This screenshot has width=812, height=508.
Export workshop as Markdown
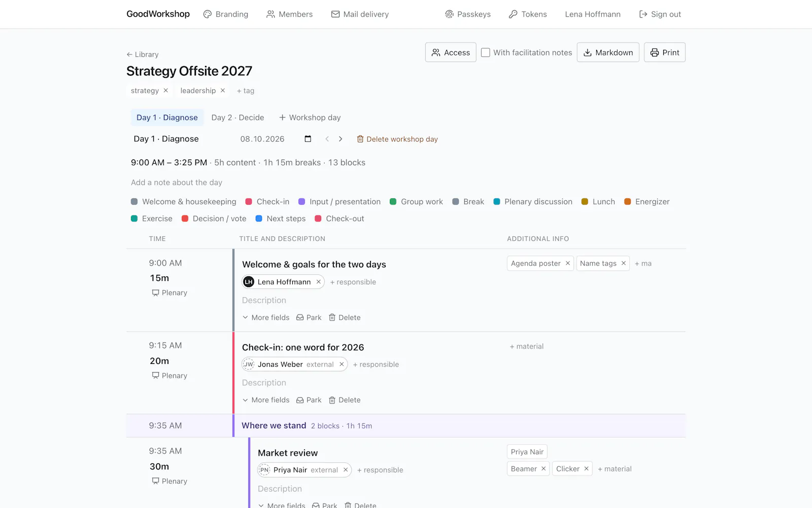click(x=608, y=52)
